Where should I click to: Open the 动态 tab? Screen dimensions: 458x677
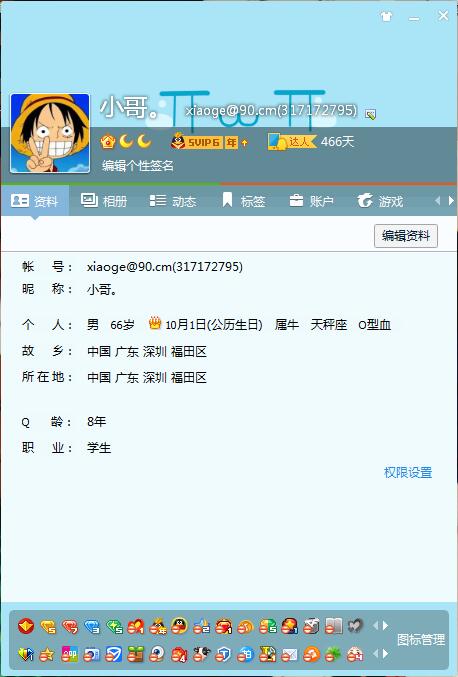click(173, 201)
